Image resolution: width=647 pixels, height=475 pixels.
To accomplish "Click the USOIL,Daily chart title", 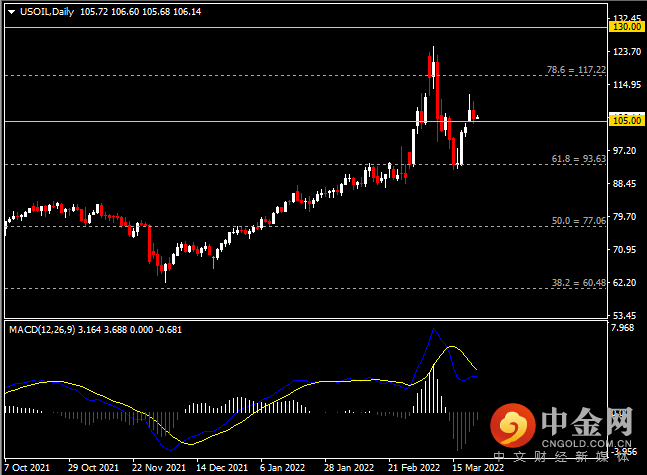I will [47, 12].
